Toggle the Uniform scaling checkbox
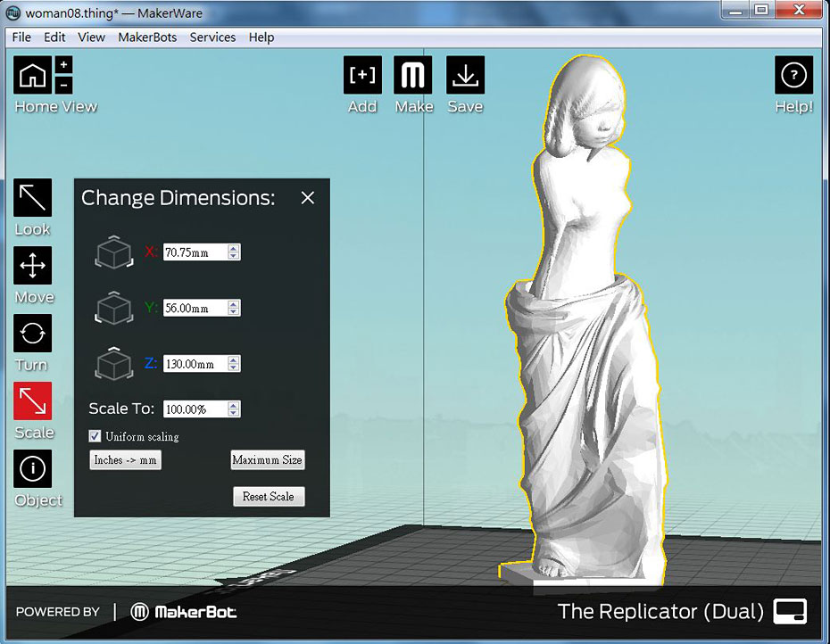 (95, 436)
